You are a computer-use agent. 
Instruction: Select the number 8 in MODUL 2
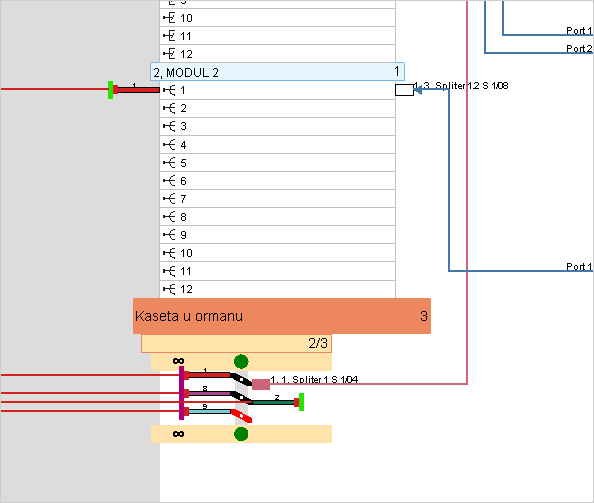183,217
